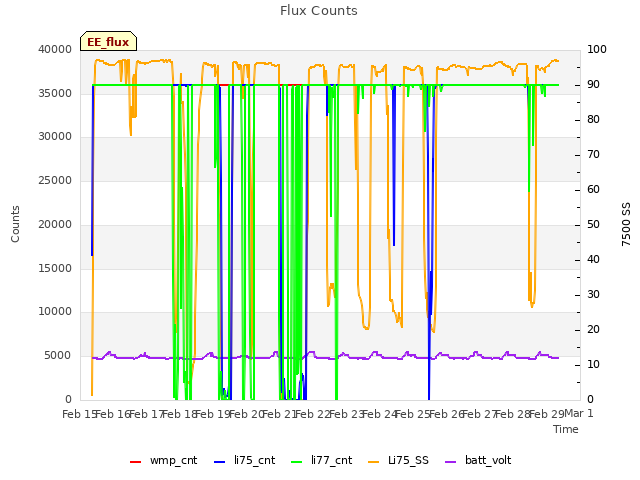The width and height of the screenshot is (640, 480).
Task: Click the Mar 1 date label
Action: [579, 413]
